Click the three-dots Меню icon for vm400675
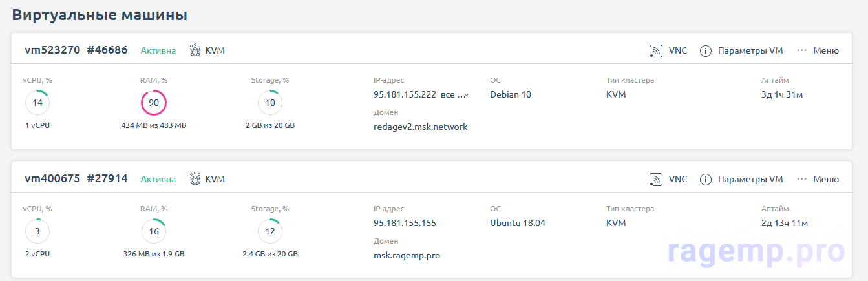Screen dimensions: 868x281 [802, 179]
